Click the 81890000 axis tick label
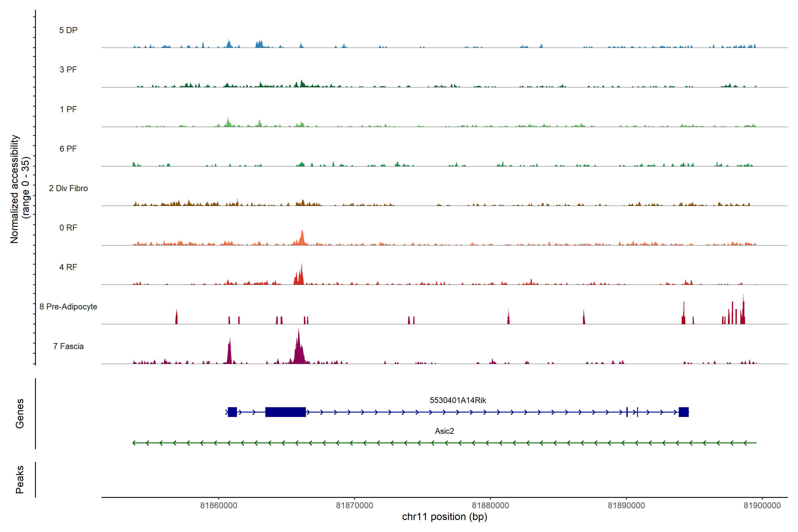The width and height of the screenshot is (798, 532). pyautogui.click(x=626, y=505)
